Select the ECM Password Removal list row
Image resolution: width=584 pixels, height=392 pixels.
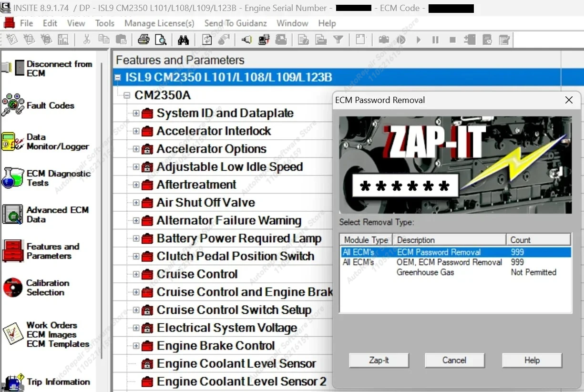pos(456,252)
